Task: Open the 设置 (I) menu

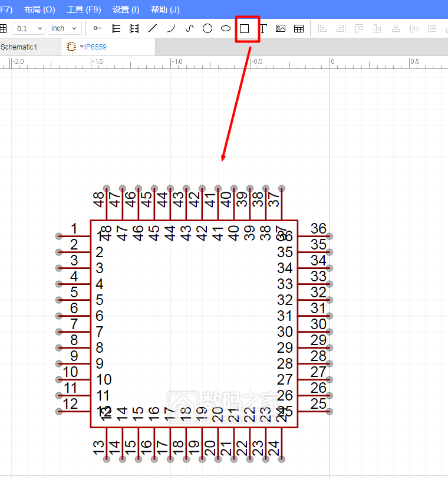Action: tap(126, 9)
